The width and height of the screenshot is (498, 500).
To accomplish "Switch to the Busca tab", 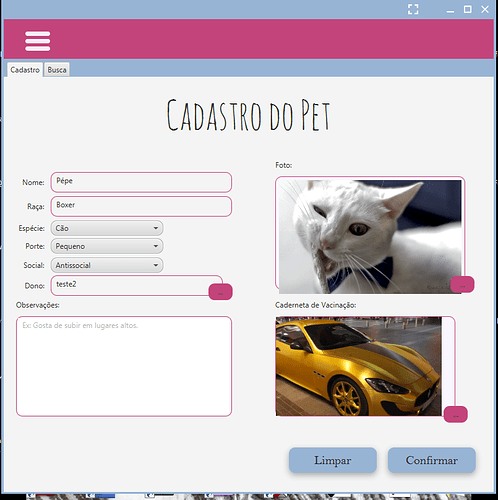I will click(57, 70).
